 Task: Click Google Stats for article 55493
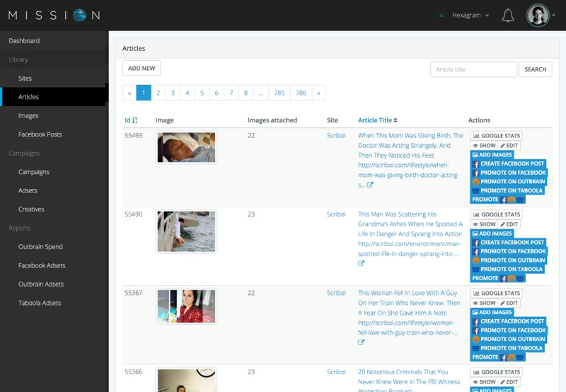(497, 136)
